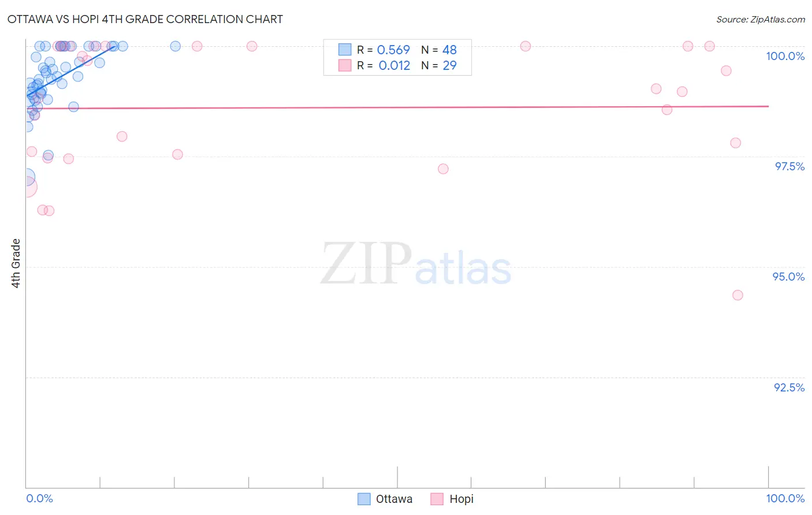Click the large pink circle on left axis
The height and width of the screenshot is (515, 812).
(27, 187)
